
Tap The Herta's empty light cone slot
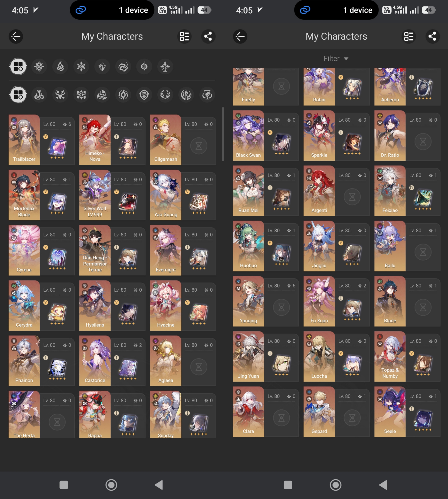[x=57, y=422]
